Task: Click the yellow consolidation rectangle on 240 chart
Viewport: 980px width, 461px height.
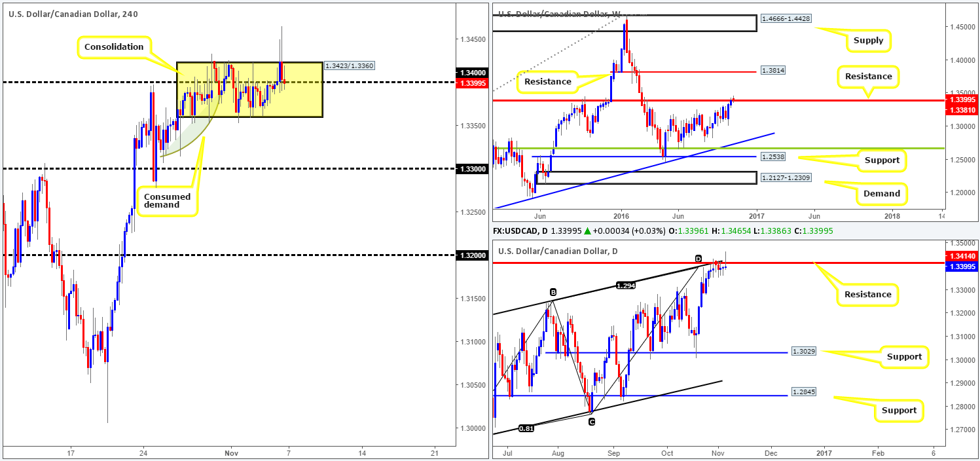Action: click(249, 90)
